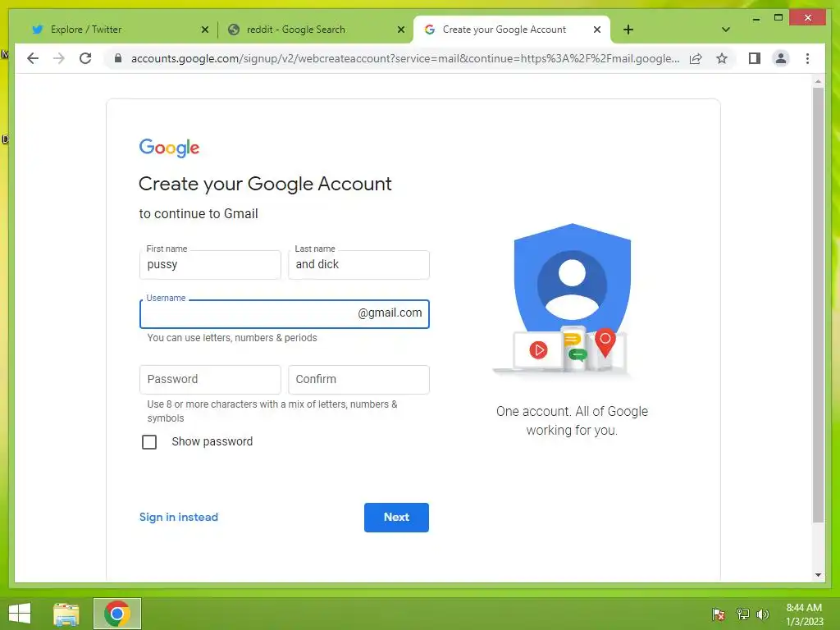
Task: Click the First name field
Action: [210, 265]
